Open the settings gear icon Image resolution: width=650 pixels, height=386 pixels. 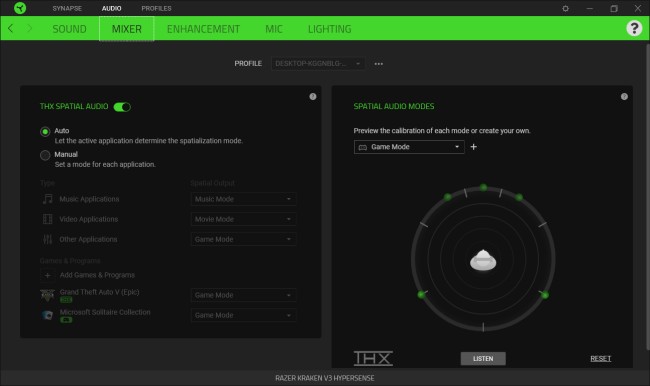[565, 8]
